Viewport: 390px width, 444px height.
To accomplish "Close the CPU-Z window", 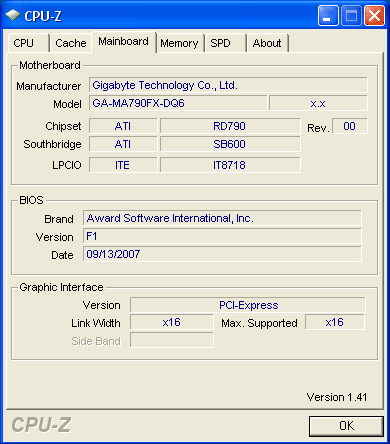I will (374, 15).
